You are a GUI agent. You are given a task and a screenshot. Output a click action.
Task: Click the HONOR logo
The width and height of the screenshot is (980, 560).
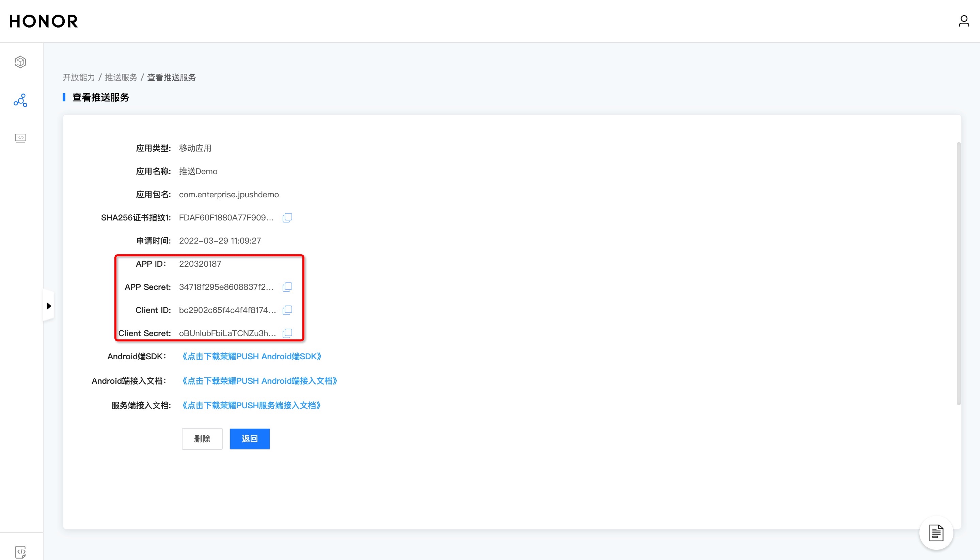44,21
